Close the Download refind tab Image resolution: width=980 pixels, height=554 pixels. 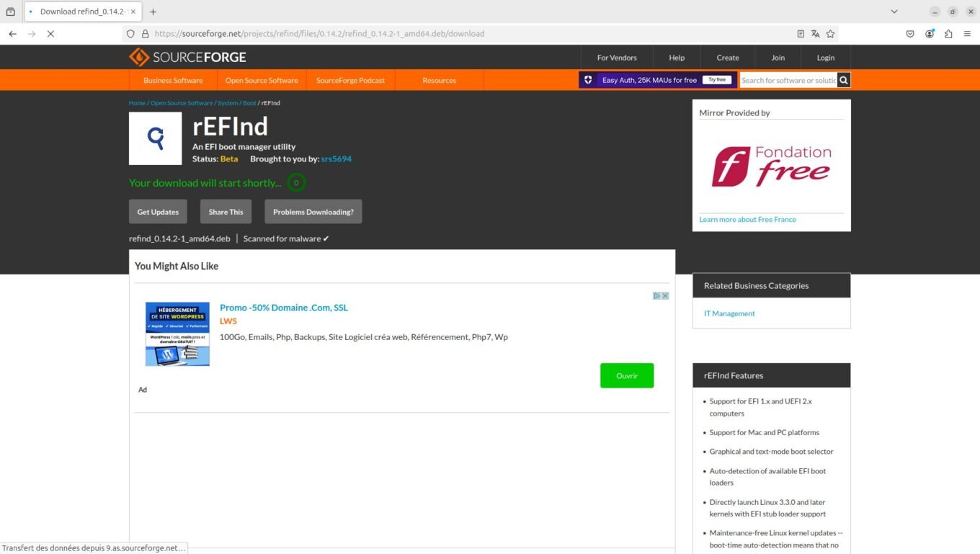(133, 12)
